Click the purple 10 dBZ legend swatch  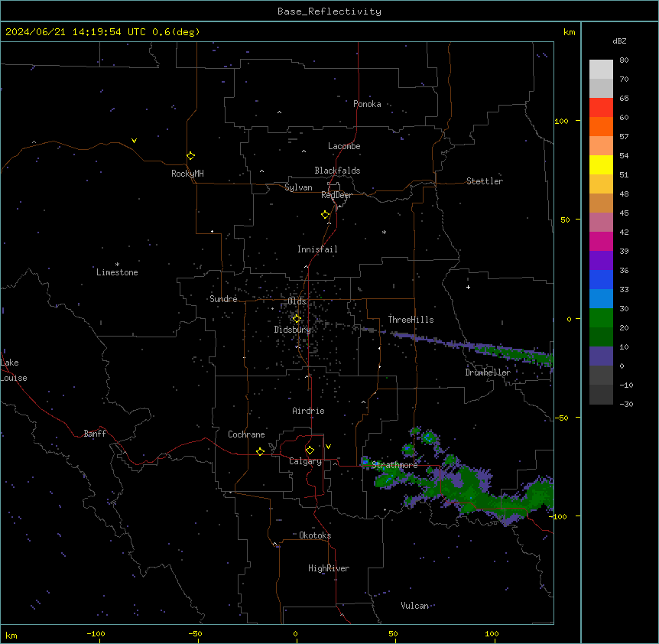(x=601, y=356)
